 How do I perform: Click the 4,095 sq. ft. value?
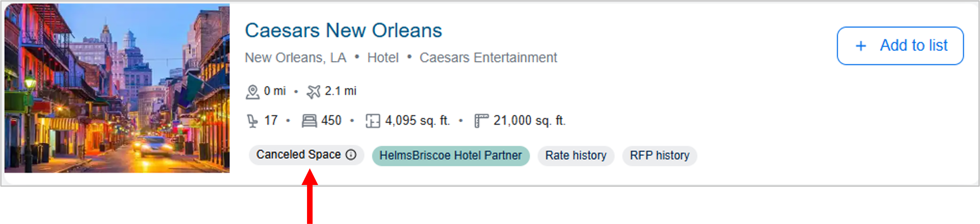pos(417,121)
